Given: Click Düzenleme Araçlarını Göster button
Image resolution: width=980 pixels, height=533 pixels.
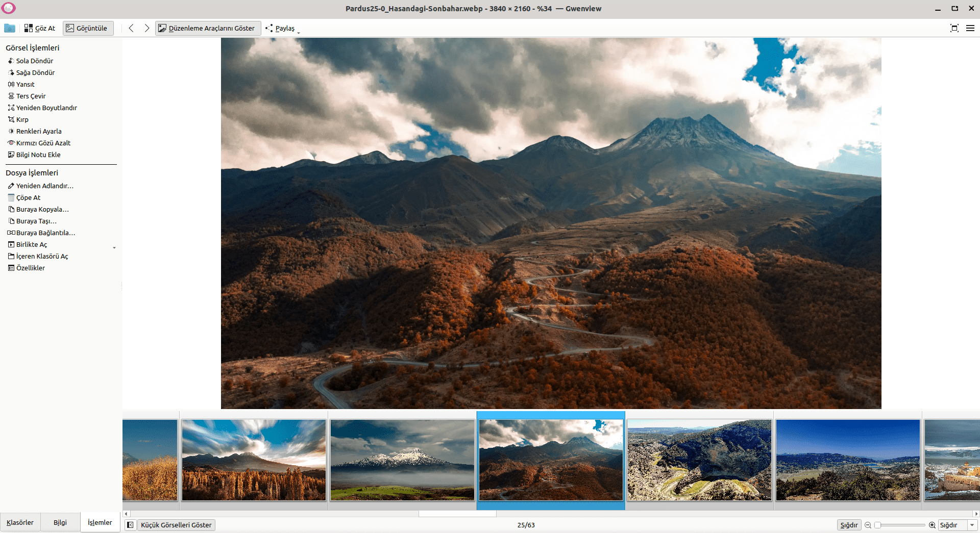Looking at the screenshot, I should click(x=207, y=28).
